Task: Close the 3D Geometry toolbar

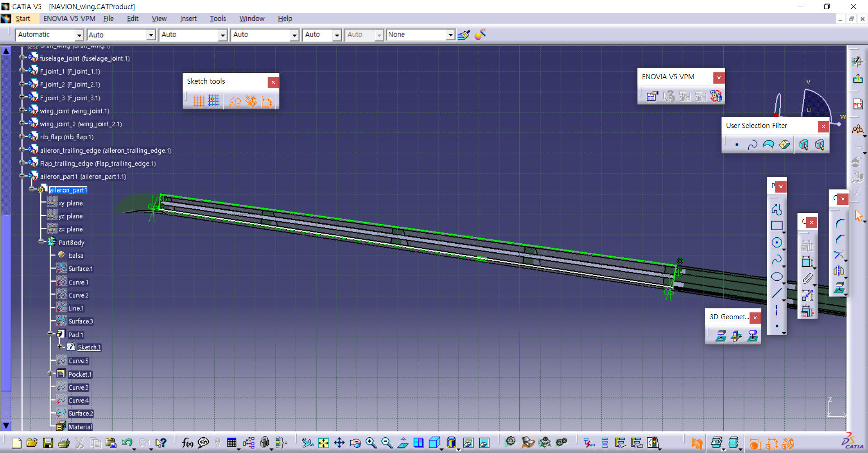Action: coord(755,318)
